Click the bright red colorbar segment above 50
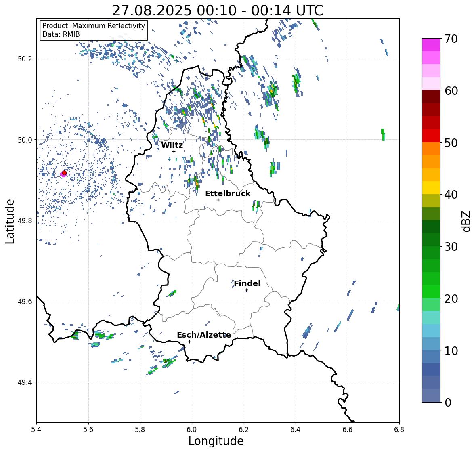The image size is (476, 451). 431,136
